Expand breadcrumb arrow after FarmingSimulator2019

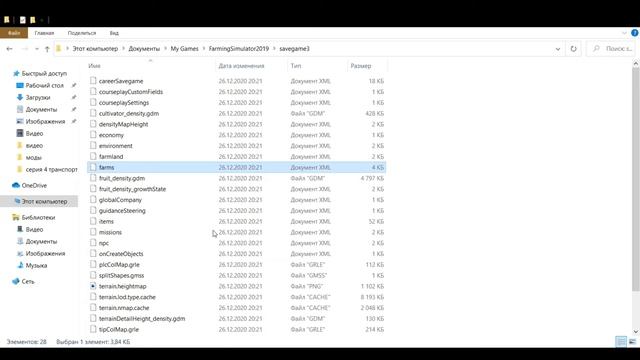[274, 49]
